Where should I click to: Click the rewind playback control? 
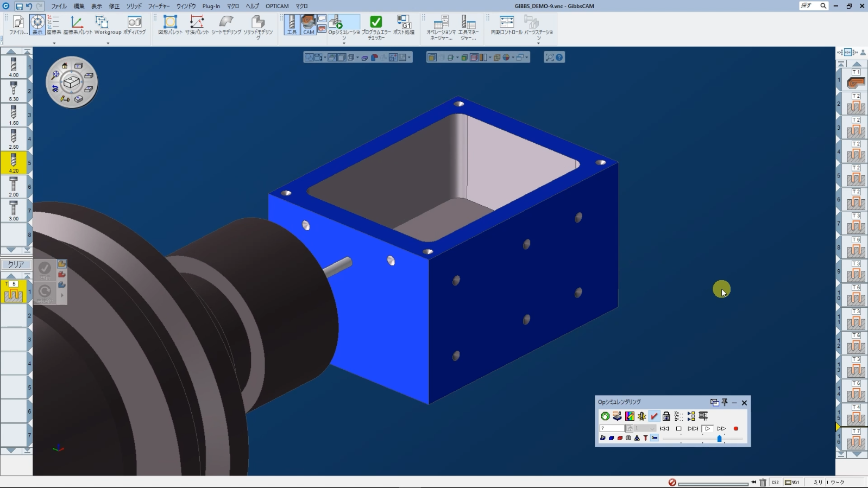(x=664, y=428)
